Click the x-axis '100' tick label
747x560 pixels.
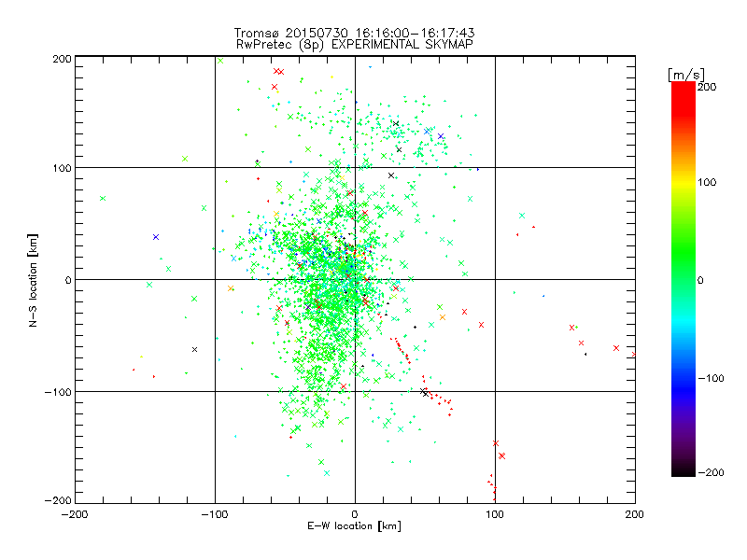tap(495, 514)
